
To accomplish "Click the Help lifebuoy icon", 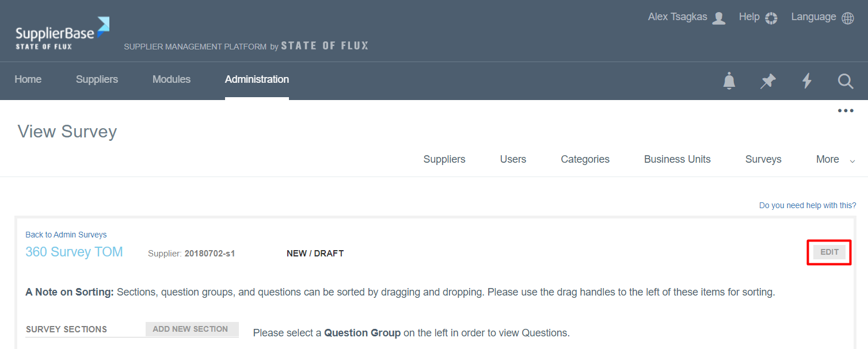I will [771, 18].
